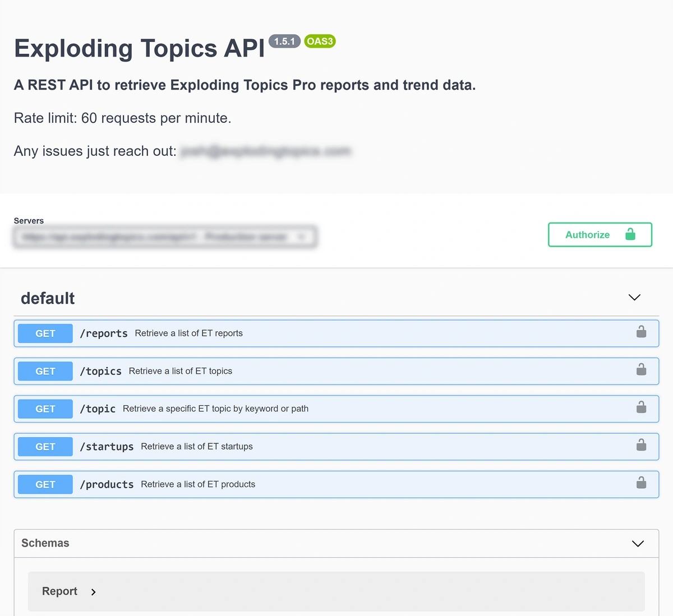Collapse the Schemas section chevron
The image size is (673, 616).
tap(638, 544)
